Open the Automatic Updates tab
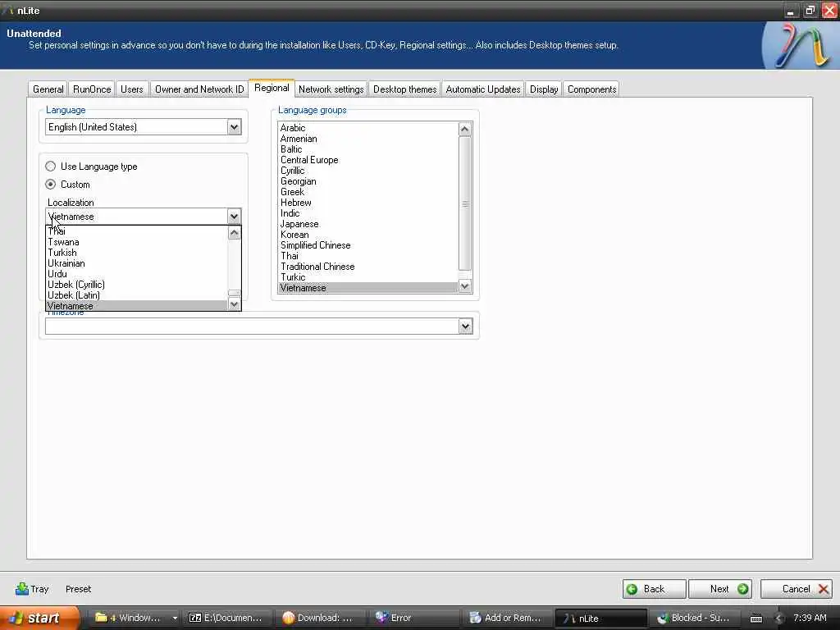The image size is (840, 630). 483,89
